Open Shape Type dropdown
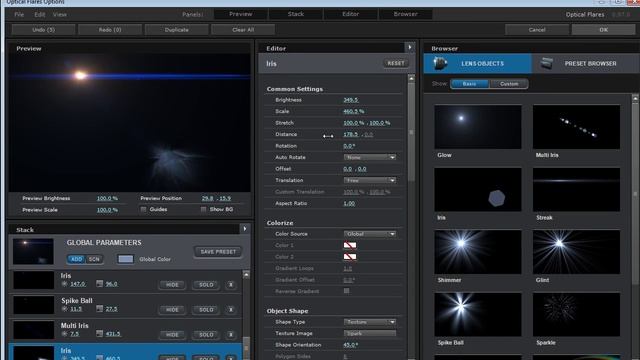 (x=370, y=322)
